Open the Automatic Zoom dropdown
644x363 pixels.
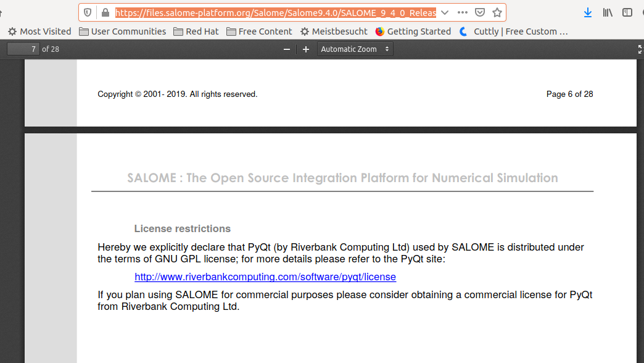[x=355, y=49]
